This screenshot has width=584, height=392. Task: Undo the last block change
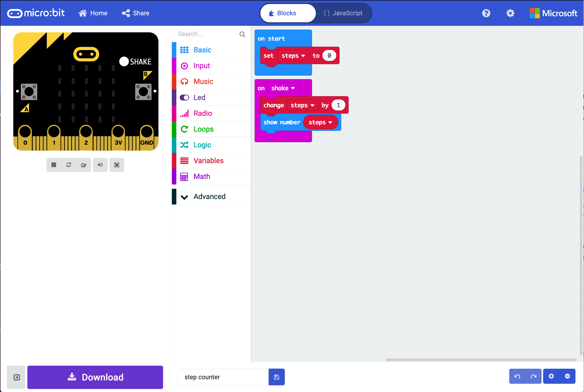pyautogui.click(x=517, y=376)
